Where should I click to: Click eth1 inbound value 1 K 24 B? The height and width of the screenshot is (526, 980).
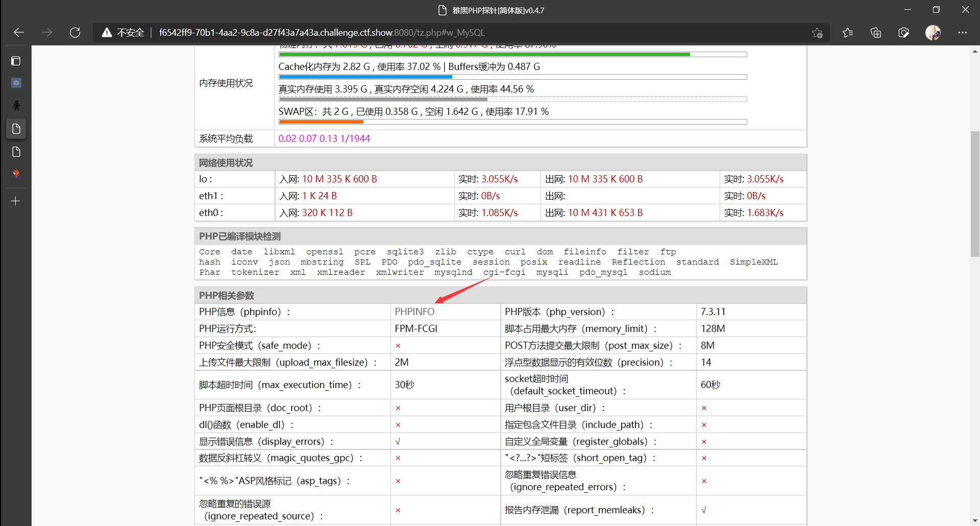pyautogui.click(x=320, y=196)
